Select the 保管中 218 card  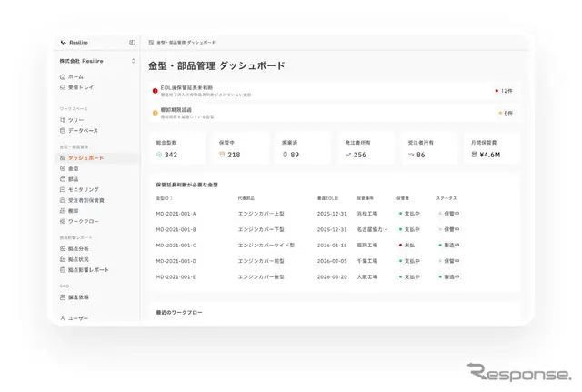click(x=240, y=149)
